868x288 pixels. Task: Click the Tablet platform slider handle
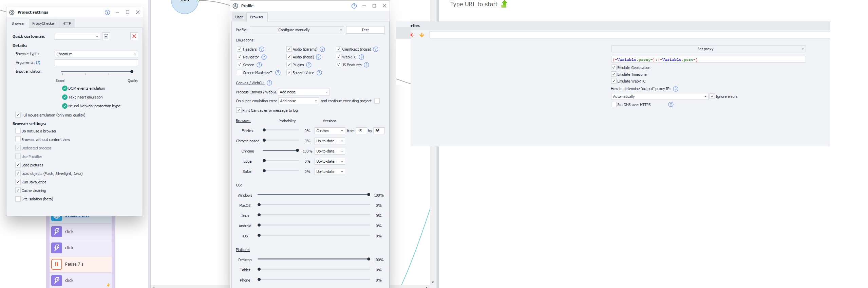259,269
